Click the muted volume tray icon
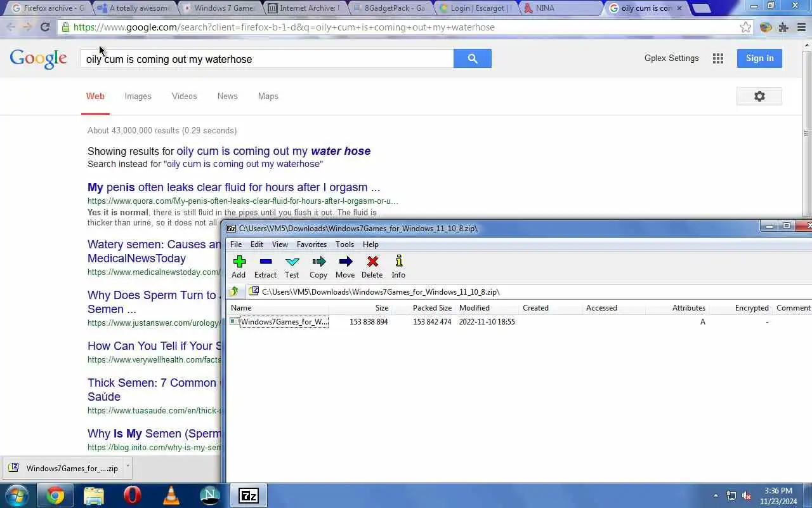This screenshot has height=508, width=812. (x=747, y=496)
